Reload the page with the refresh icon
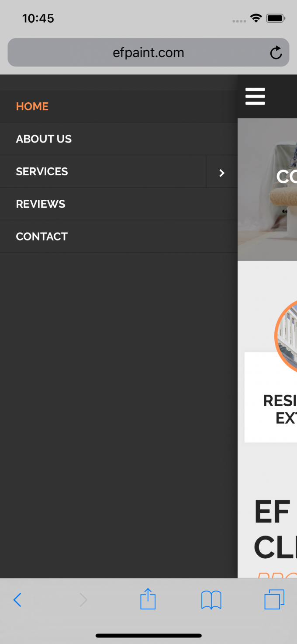This screenshot has width=297, height=644. click(276, 53)
